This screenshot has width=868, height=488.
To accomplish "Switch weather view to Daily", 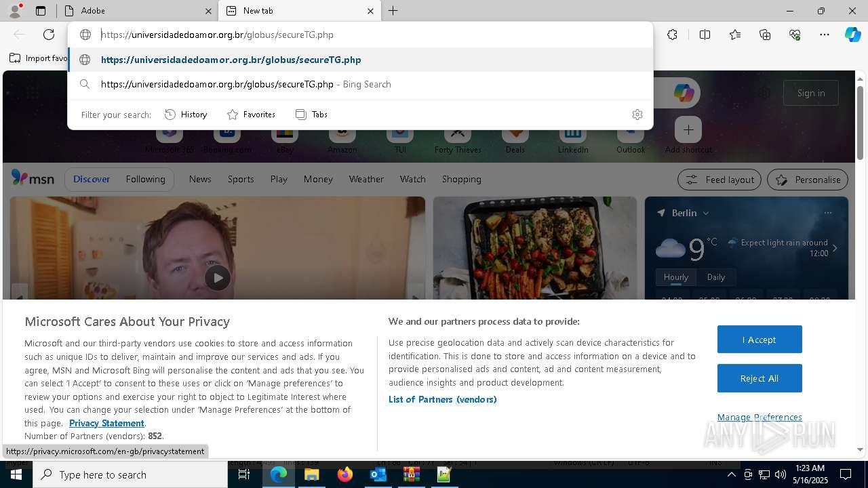I will tap(716, 277).
